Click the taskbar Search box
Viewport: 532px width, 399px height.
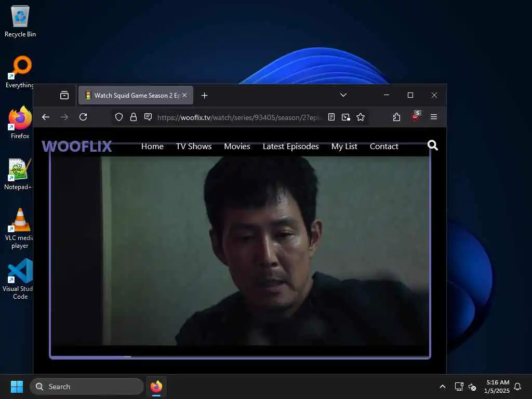(x=87, y=387)
